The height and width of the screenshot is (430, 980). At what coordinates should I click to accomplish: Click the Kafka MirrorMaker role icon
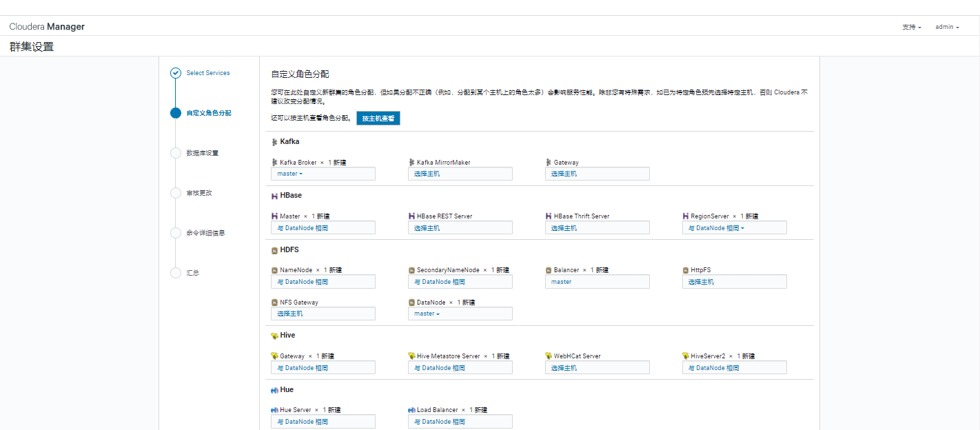[x=411, y=163]
